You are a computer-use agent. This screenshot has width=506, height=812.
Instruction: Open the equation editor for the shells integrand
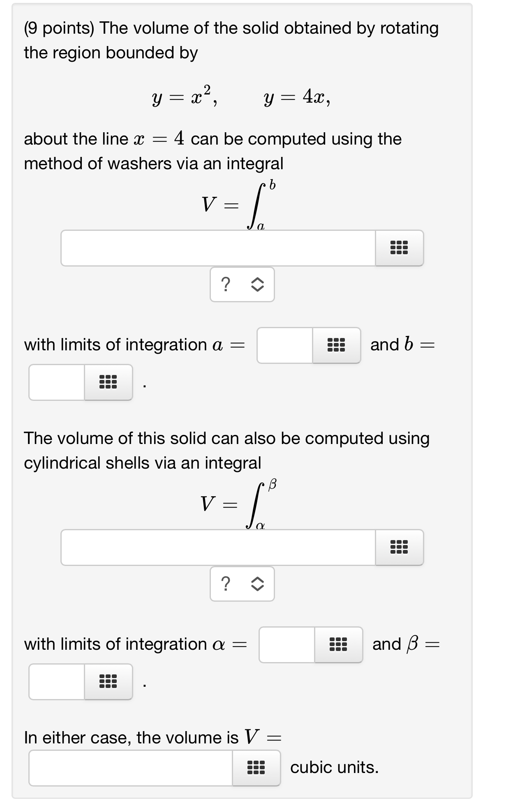click(399, 548)
